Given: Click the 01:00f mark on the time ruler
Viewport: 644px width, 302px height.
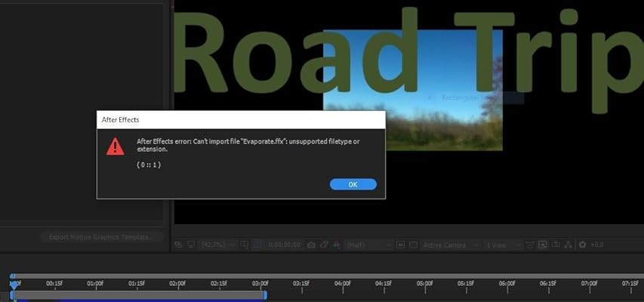Looking at the screenshot, I should click(x=95, y=284).
